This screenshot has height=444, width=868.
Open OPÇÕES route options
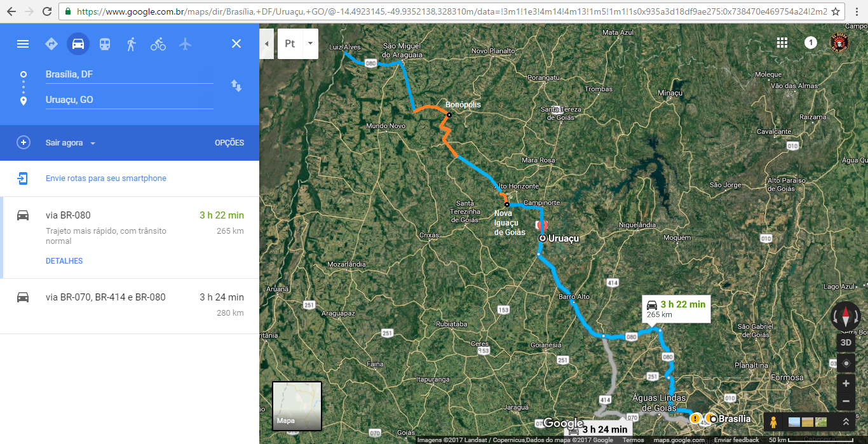(229, 143)
